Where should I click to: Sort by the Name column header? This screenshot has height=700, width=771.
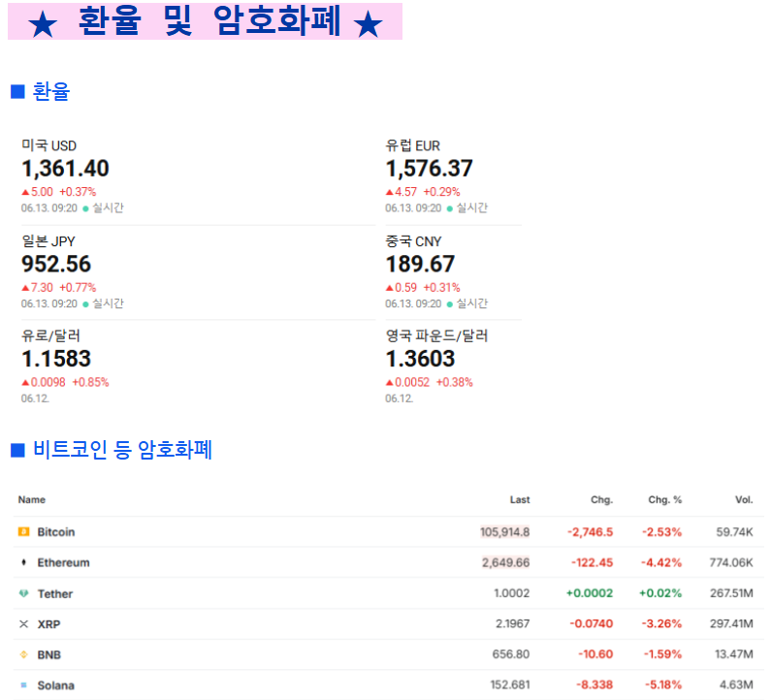(32, 499)
